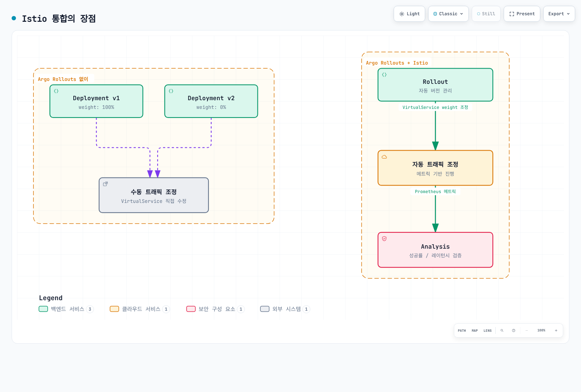Click the sun icon in Light button
The image size is (581, 392).
[402, 14]
